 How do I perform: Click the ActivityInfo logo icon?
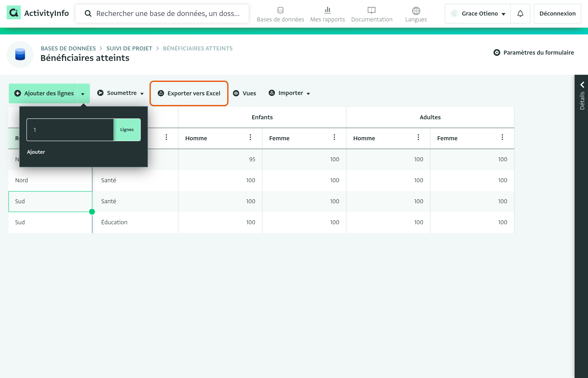click(14, 13)
